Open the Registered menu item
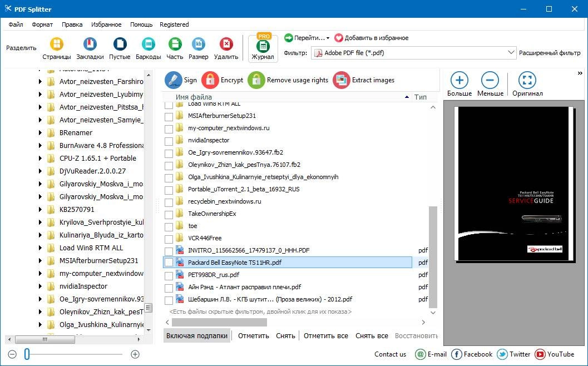Viewport: 588px width, 366px height. click(x=174, y=24)
